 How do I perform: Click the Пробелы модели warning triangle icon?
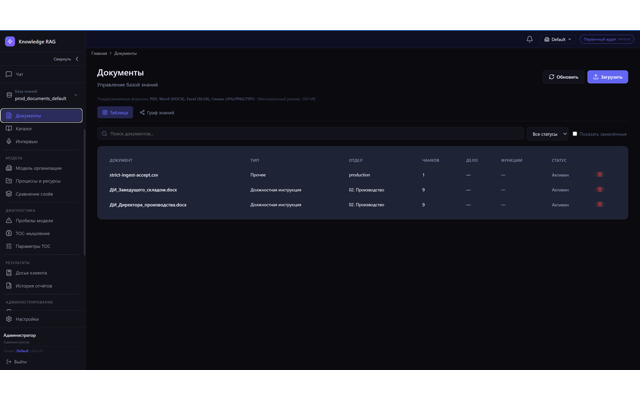(x=9, y=221)
